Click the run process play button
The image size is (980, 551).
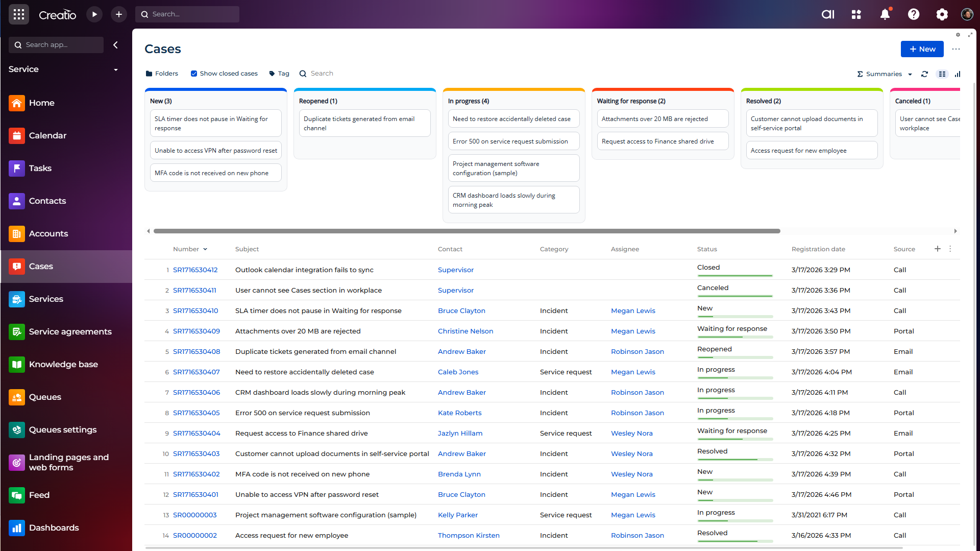click(x=94, y=14)
